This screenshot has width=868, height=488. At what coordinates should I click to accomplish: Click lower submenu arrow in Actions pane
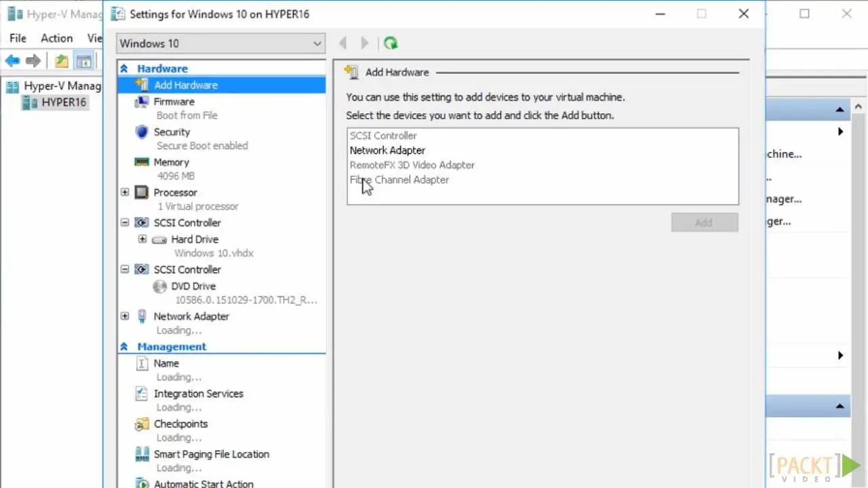pyautogui.click(x=840, y=355)
